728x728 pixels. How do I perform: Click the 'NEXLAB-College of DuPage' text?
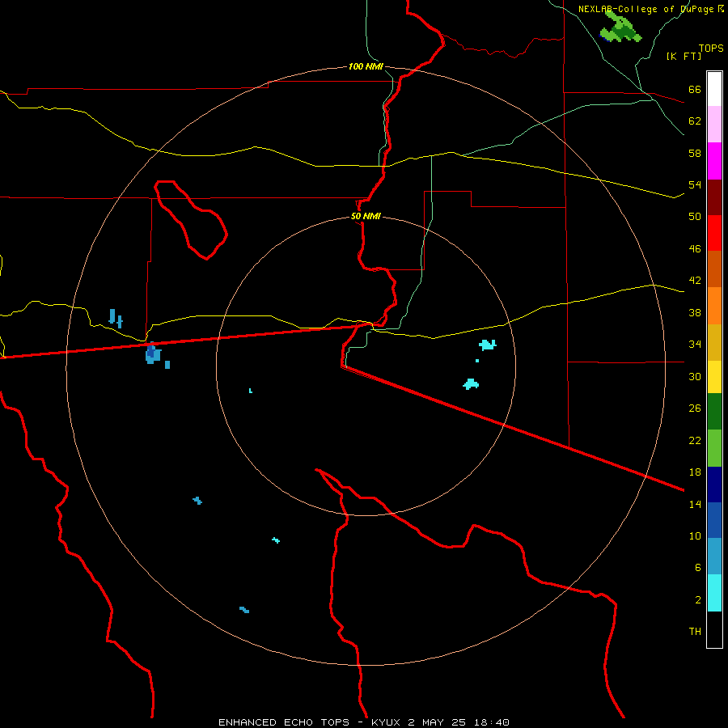tap(647, 9)
